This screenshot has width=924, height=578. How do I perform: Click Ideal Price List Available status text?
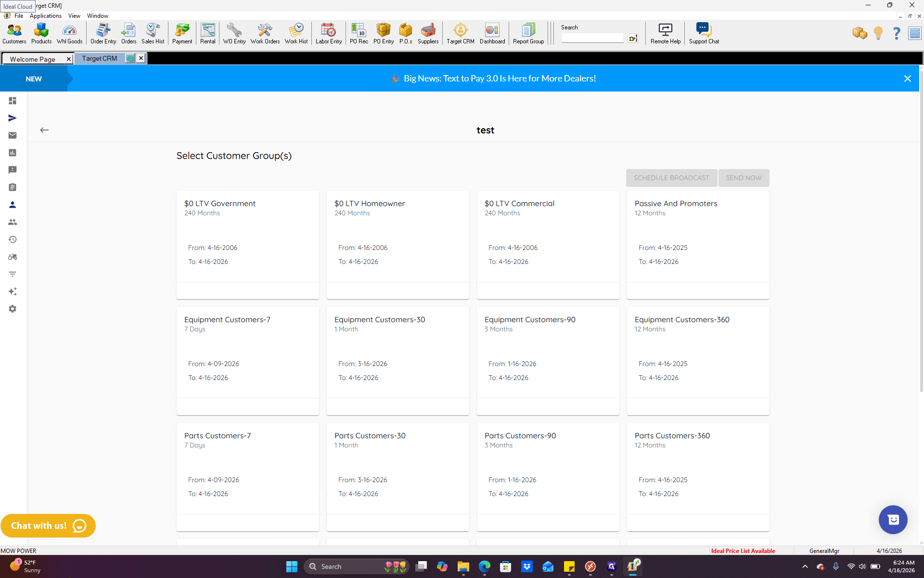[x=743, y=551]
